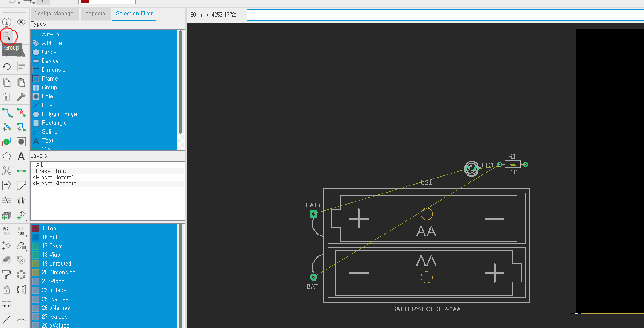Click the 19 Unrouted layer color swatch
The width and height of the screenshot is (644, 328).
[x=36, y=263]
